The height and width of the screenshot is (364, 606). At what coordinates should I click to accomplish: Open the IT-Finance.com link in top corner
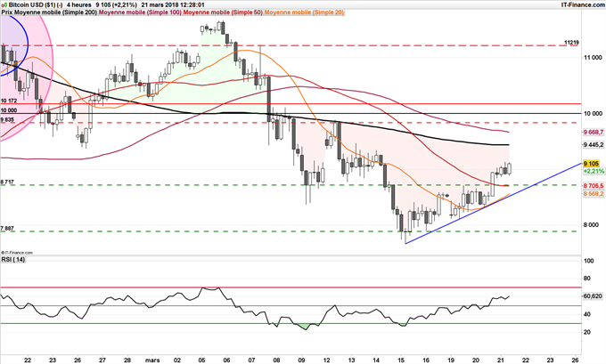[583, 4]
